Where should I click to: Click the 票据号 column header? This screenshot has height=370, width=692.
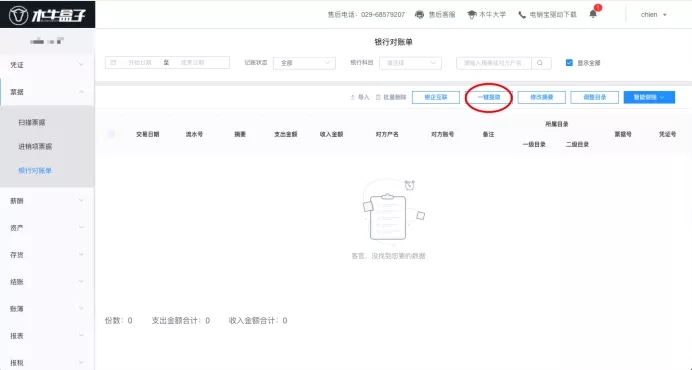pos(623,134)
